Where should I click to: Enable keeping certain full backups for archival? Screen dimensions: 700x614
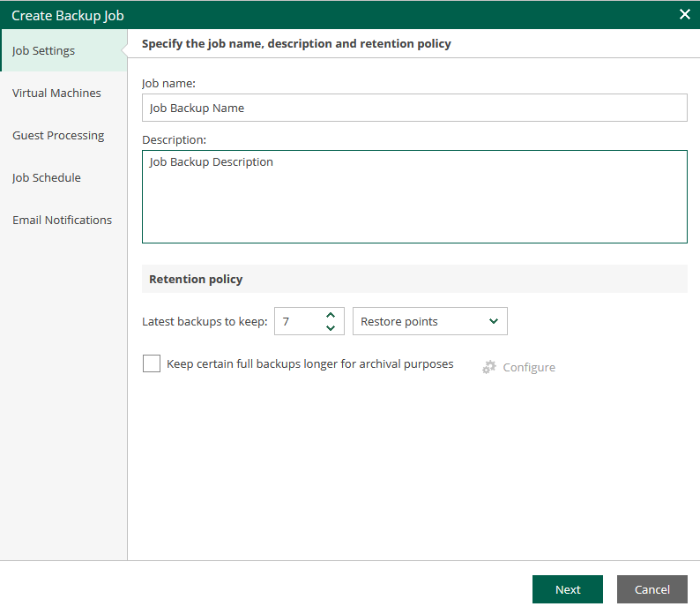click(152, 364)
